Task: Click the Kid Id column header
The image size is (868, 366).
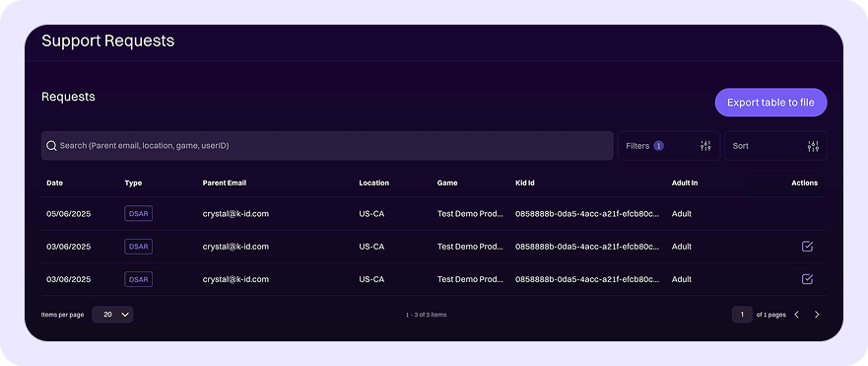Action: (525, 183)
